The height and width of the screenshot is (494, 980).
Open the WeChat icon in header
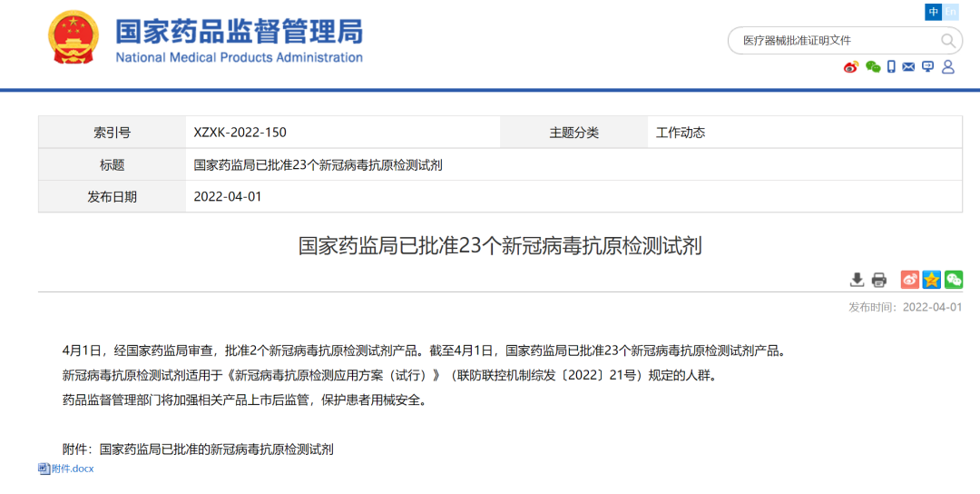coord(873,67)
